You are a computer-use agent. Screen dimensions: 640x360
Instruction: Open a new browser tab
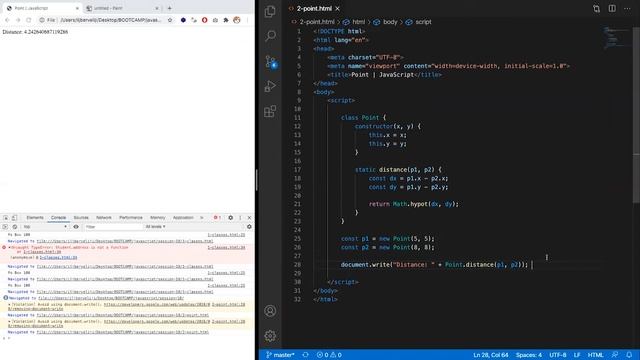click(x=169, y=8)
